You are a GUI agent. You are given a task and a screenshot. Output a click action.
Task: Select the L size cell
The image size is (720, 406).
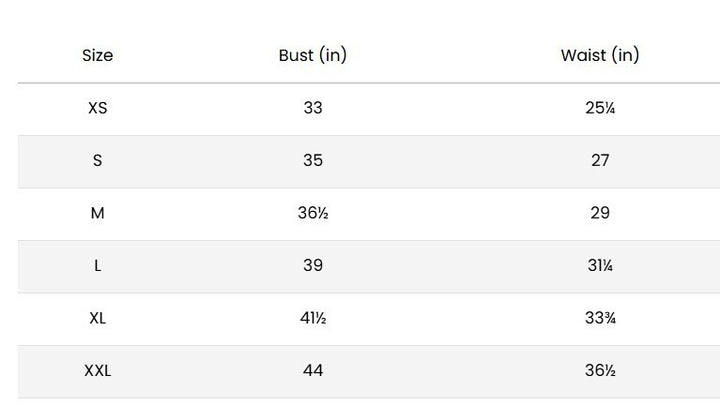click(x=97, y=265)
